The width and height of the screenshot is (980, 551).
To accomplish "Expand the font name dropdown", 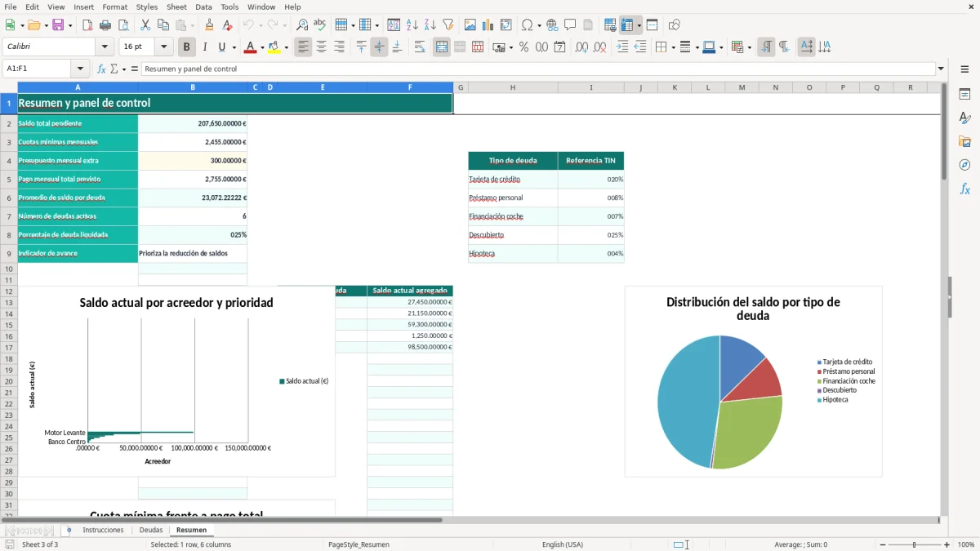I will pyautogui.click(x=105, y=47).
